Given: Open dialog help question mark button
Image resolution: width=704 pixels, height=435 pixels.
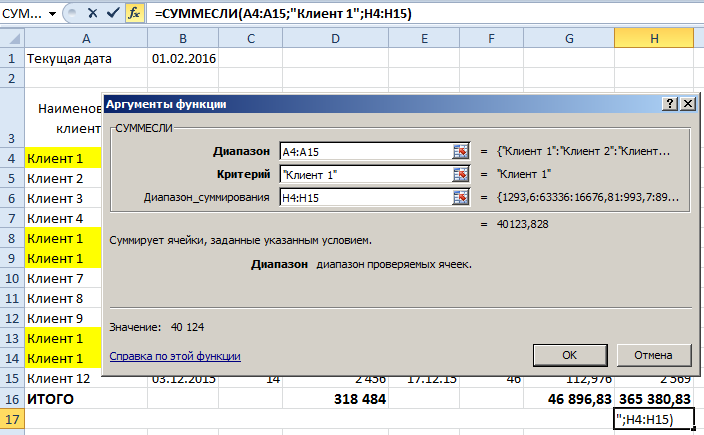Looking at the screenshot, I should 669,104.
